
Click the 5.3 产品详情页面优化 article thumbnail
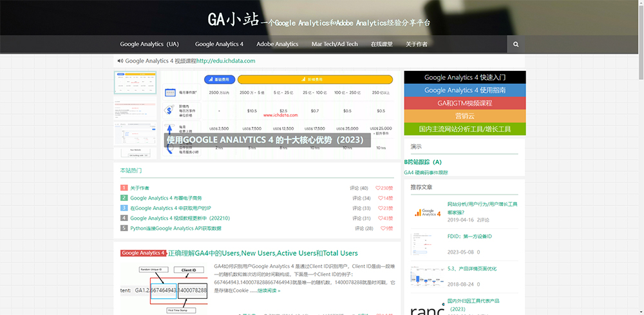click(427, 276)
